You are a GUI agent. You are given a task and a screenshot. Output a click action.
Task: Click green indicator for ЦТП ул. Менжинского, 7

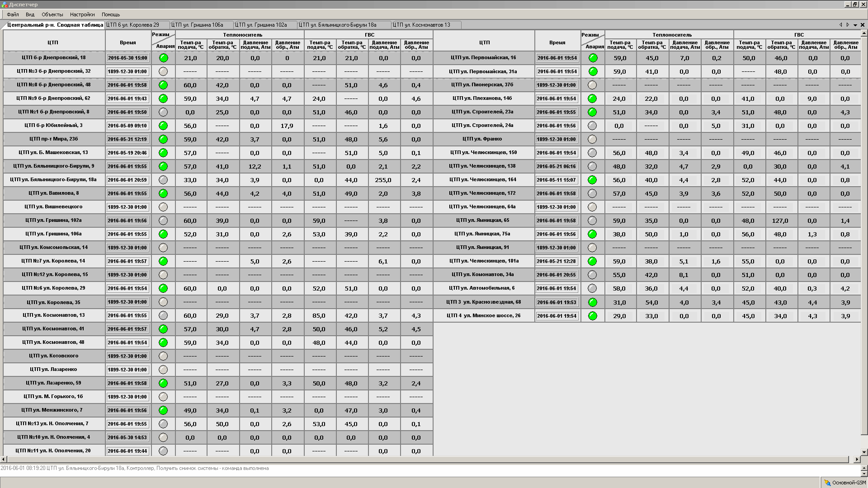click(x=164, y=410)
